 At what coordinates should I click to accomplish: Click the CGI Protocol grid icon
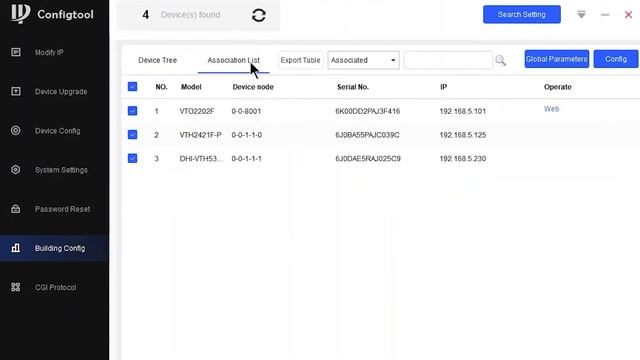point(16,287)
